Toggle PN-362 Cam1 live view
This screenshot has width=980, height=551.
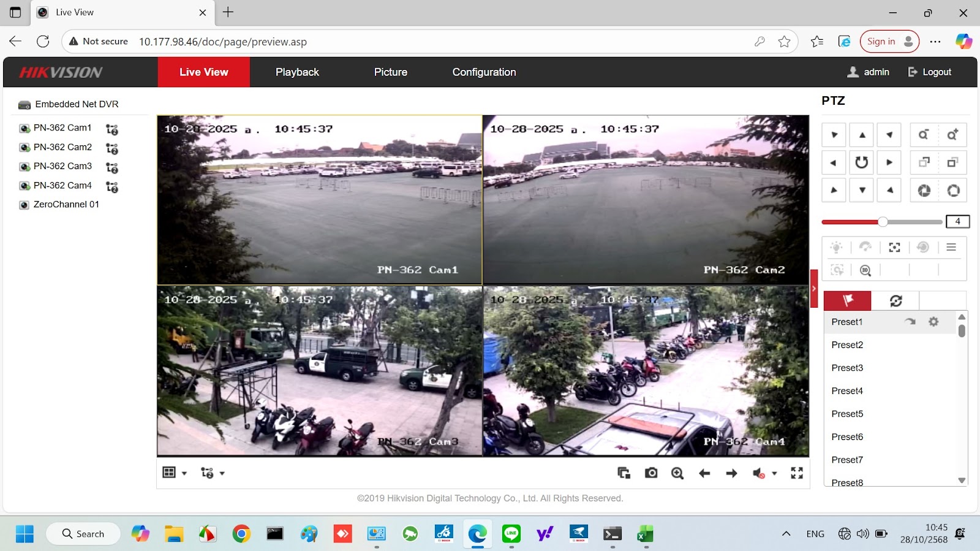24,128
